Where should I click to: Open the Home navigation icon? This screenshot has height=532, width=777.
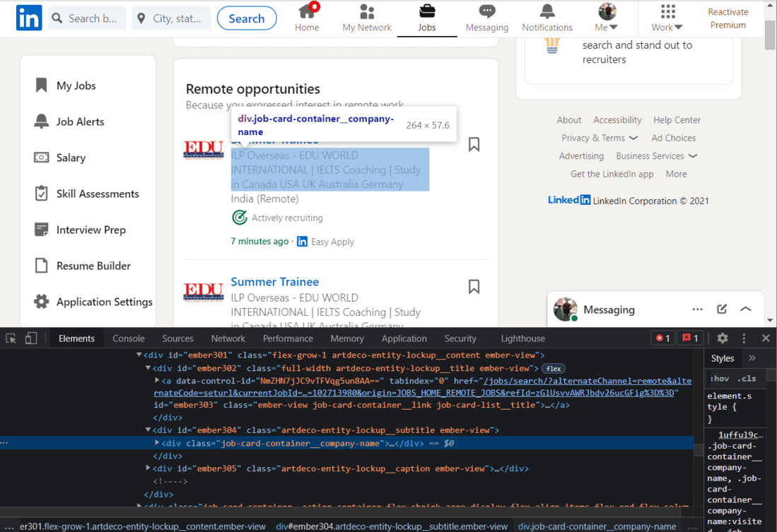[307, 18]
